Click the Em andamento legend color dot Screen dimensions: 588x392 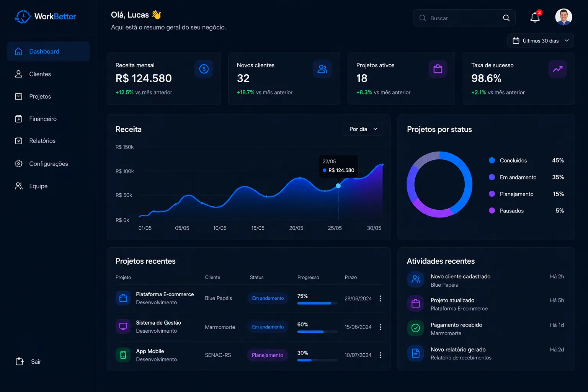pos(492,177)
